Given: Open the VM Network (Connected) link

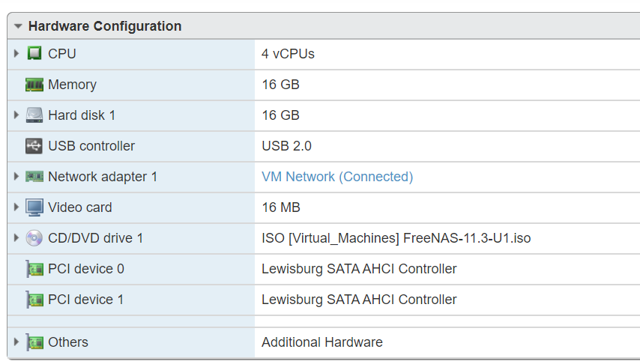Looking at the screenshot, I should [337, 177].
